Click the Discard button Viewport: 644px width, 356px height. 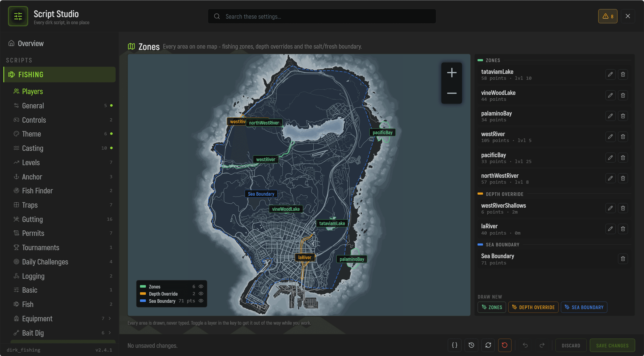pyautogui.click(x=571, y=345)
